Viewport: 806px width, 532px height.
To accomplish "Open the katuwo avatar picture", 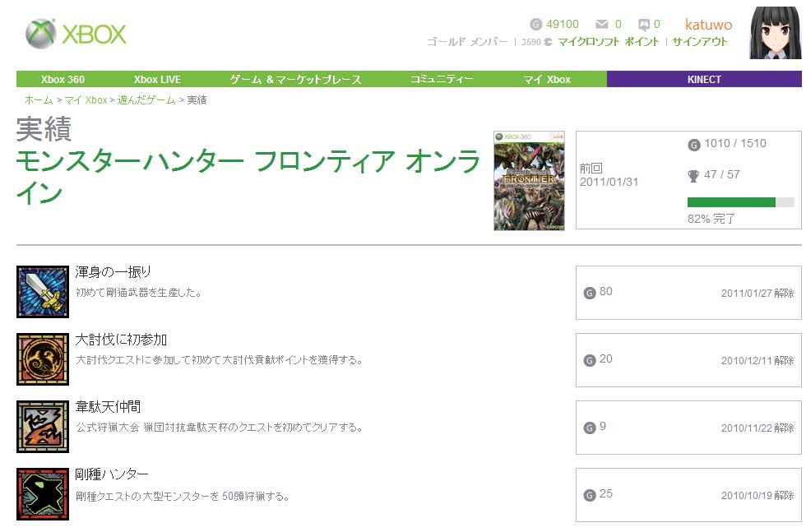I will pos(775,33).
